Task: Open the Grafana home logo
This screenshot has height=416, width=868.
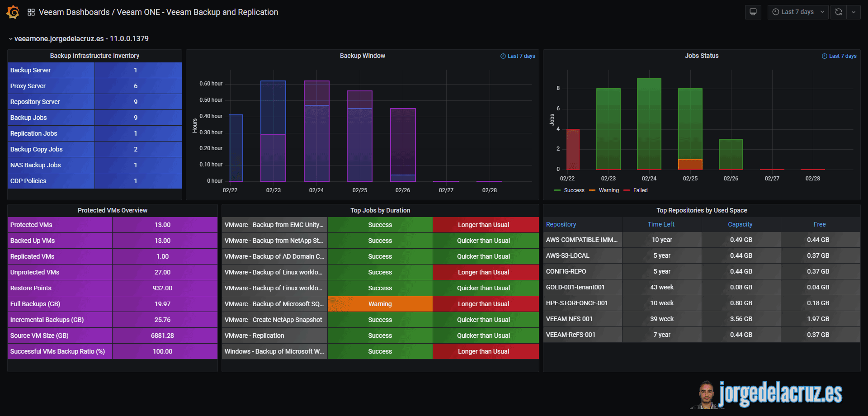Action: tap(13, 12)
